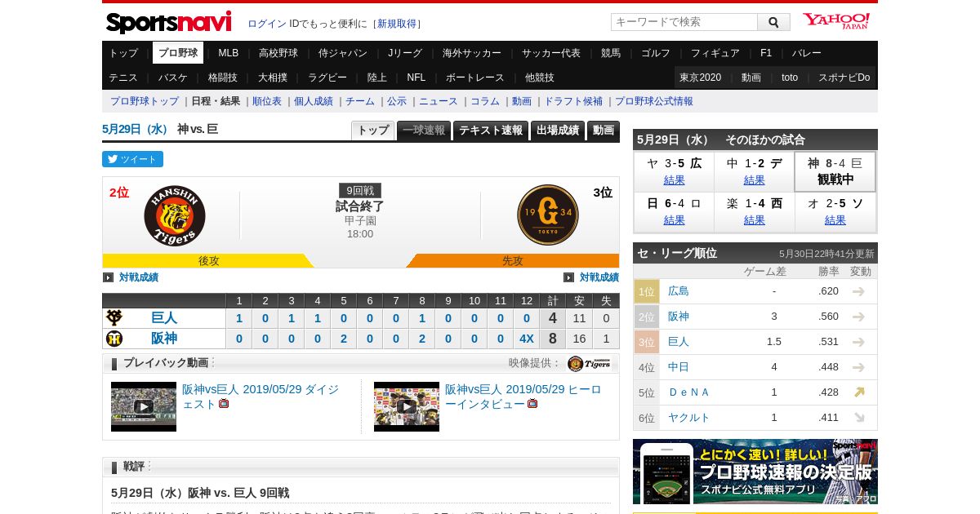The height and width of the screenshot is (514, 980).
Task: Open 結果 link for 中 1-2 デ
Action: [755, 180]
